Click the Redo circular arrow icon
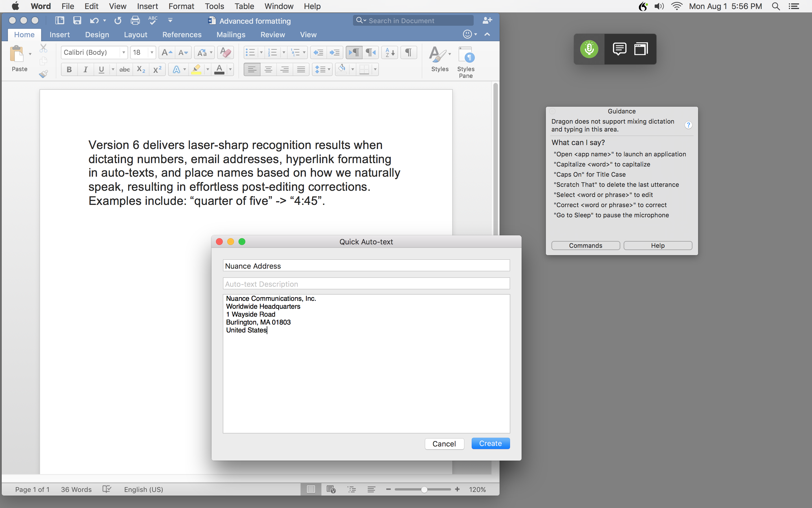The width and height of the screenshot is (812, 508). pyautogui.click(x=118, y=21)
